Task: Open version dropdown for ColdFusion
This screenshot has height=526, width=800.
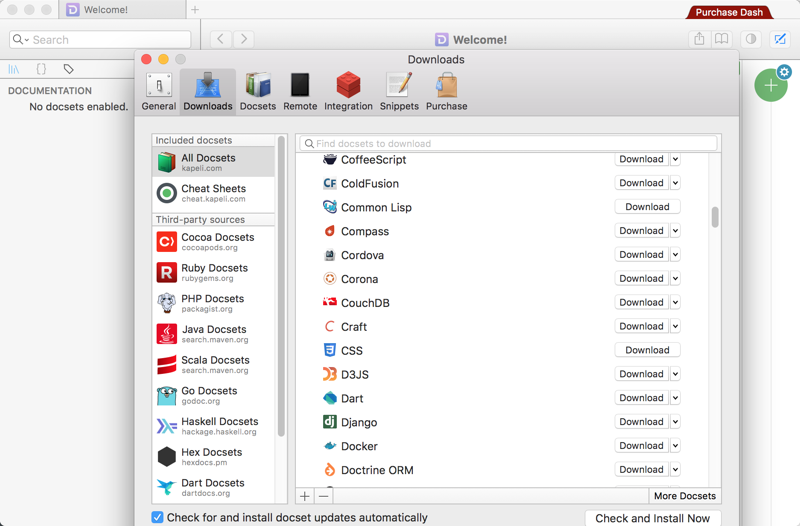Action: click(x=675, y=183)
